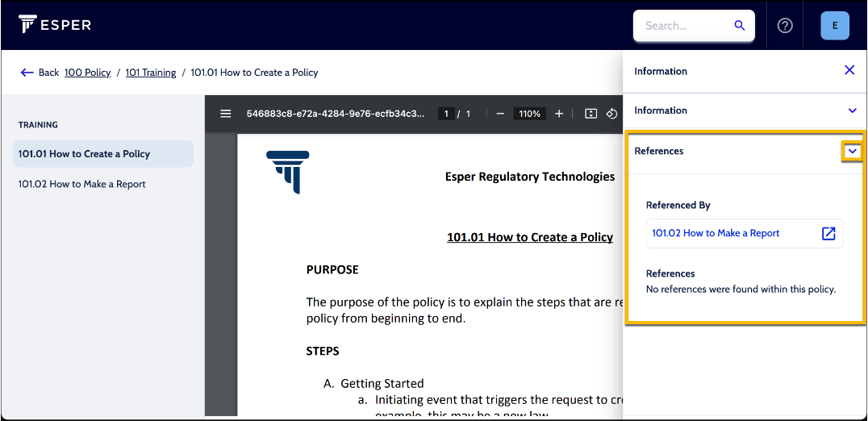Click the 'No references were found' message
The height and width of the screenshot is (421, 868).
(x=741, y=289)
